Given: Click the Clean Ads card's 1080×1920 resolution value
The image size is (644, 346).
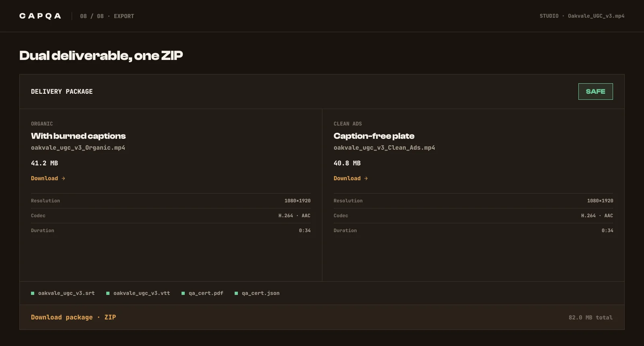Looking at the screenshot, I should click(600, 201).
